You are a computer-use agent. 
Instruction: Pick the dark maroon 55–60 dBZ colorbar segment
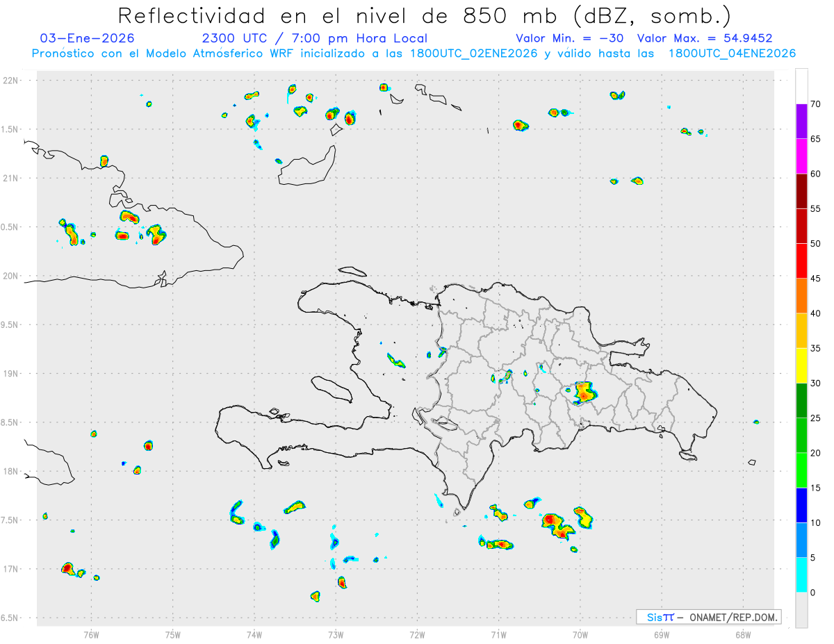coord(801,191)
